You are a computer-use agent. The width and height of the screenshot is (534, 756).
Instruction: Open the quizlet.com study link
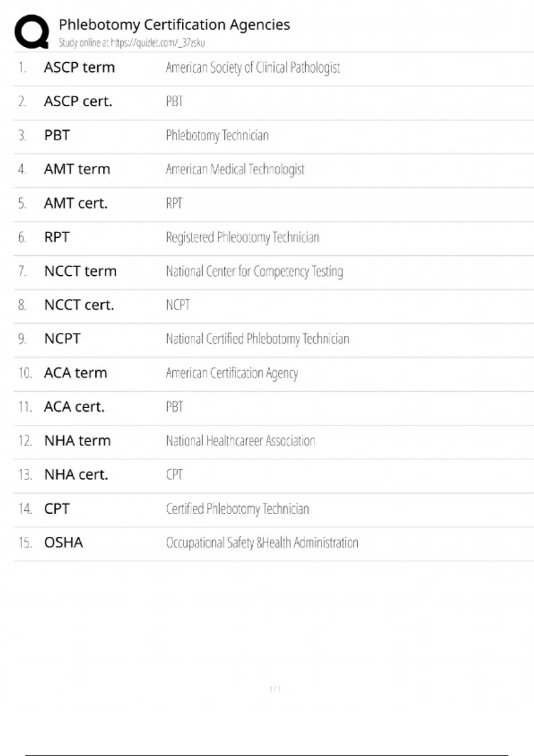(158, 43)
